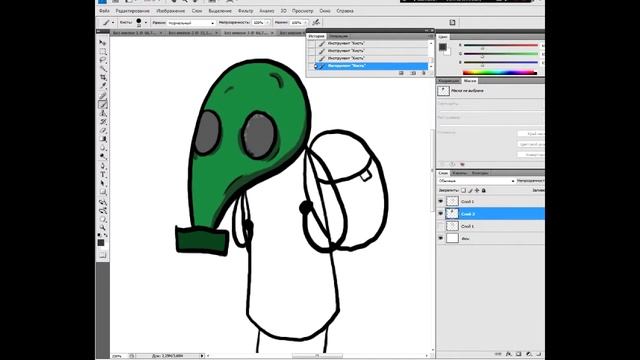
Task: Open the Нажим flow slider arrow
Action: (306, 22)
